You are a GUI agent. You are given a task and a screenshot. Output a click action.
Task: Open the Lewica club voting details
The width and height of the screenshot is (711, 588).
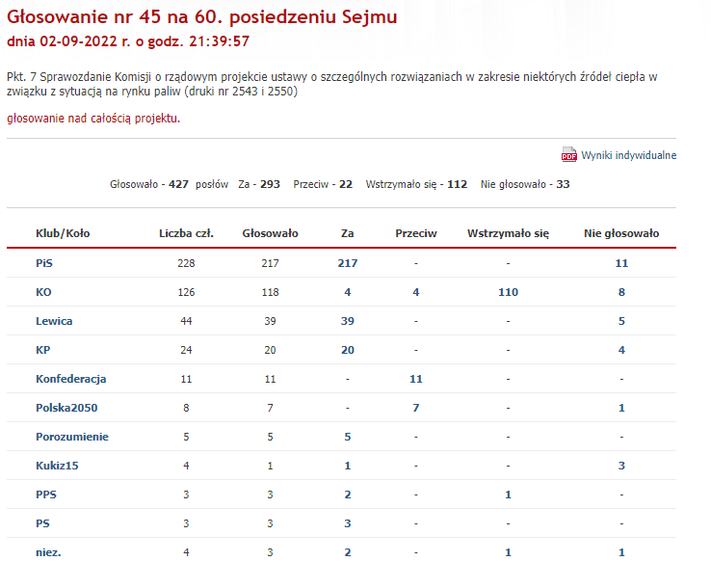(x=54, y=321)
